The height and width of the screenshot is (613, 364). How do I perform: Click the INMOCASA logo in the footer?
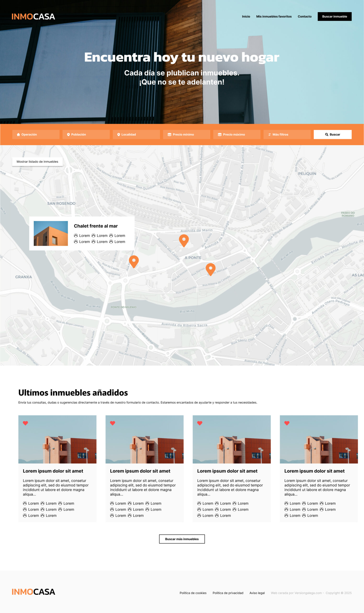tap(33, 592)
